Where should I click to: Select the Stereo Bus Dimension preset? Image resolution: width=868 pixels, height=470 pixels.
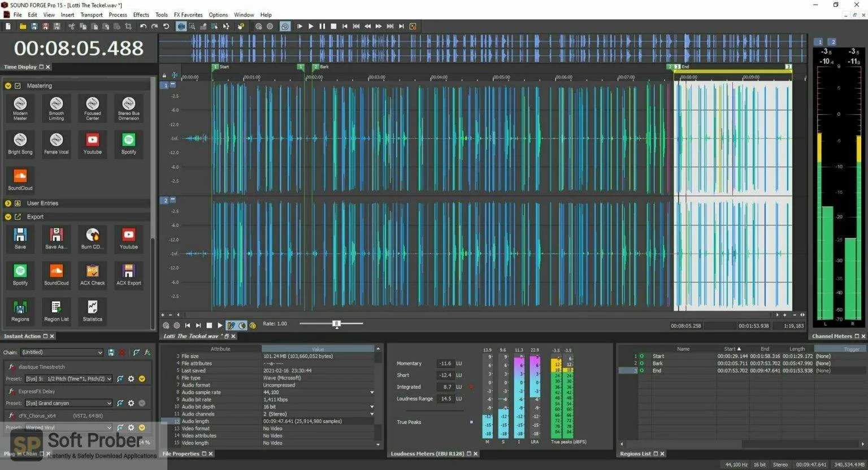coord(129,107)
